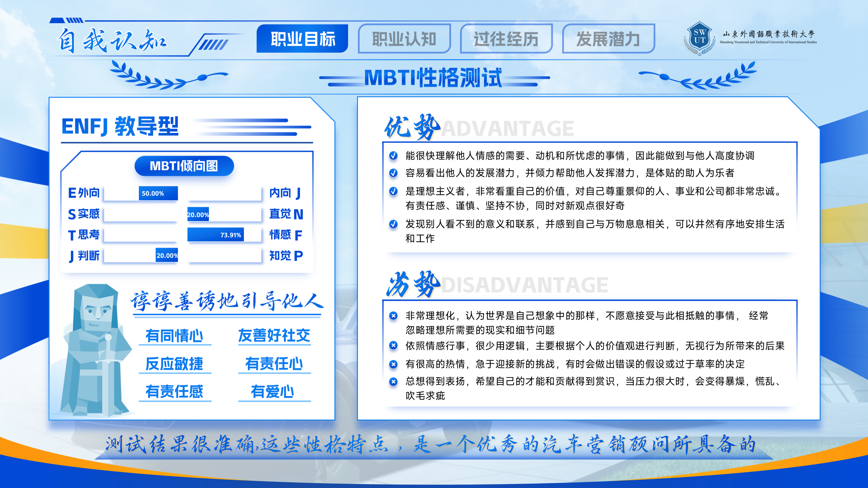This screenshot has width=868, height=488.
Task: Click the 20.00% bar in 直觉 N row
Action: point(198,214)
